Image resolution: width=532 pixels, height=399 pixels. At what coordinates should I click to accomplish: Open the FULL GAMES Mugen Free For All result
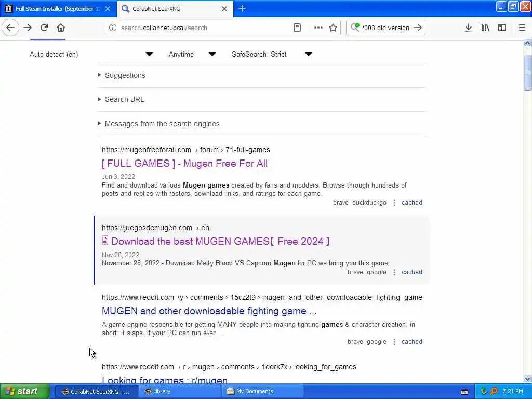(184, 164)
